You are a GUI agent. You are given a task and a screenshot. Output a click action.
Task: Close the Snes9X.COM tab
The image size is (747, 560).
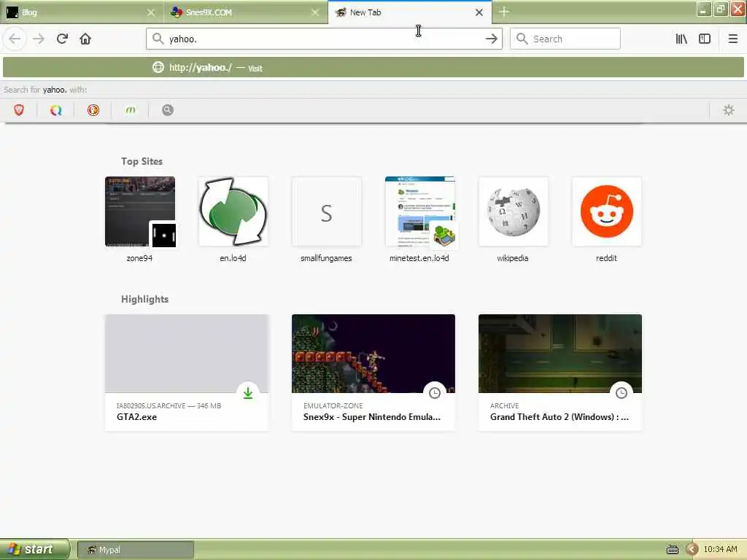pyautogui.click(x=315, y=12)
